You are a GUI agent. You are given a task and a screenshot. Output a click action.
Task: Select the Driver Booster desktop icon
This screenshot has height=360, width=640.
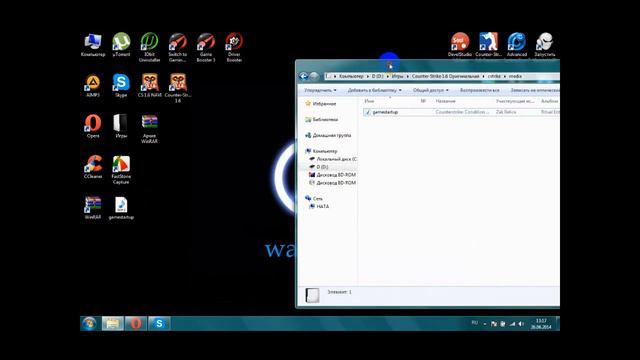[234, 47]
